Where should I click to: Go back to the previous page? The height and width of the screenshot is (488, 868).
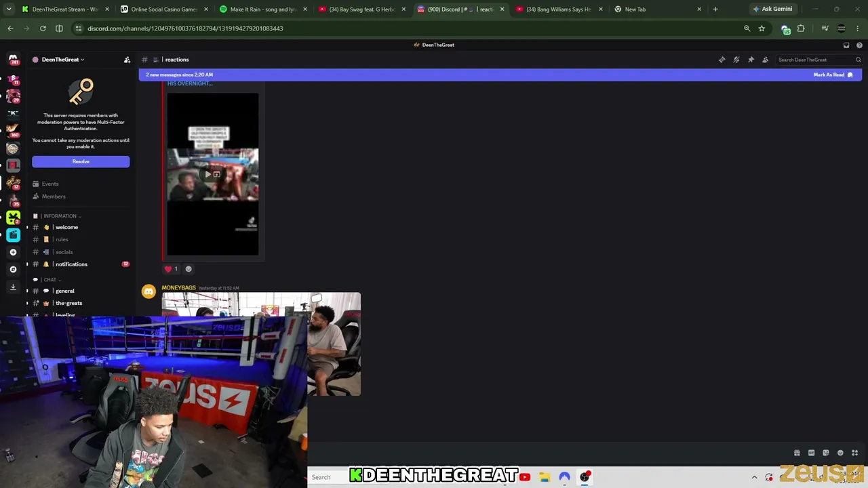click(x=10, y=28)
